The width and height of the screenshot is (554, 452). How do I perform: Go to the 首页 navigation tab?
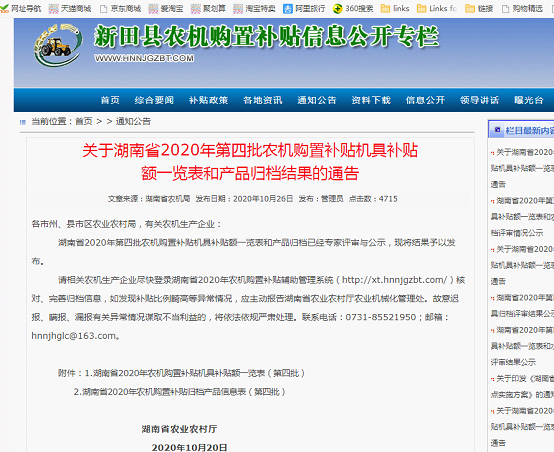point(110,100)
